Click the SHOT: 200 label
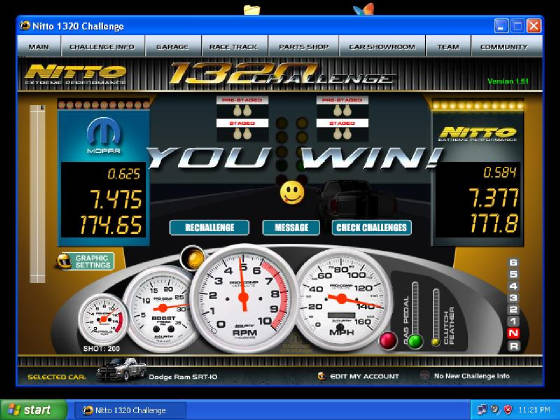This screenshot has width=560, height=420. 101,349
